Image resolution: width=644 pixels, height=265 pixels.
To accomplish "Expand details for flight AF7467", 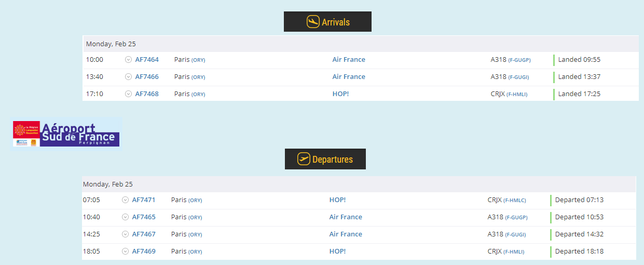I will [x=125, y=234].
